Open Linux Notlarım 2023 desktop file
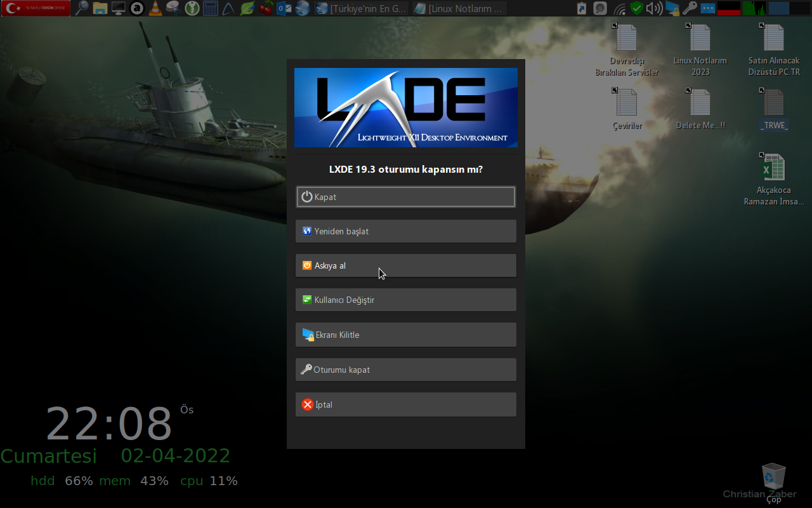Viewport: 812px width, 508px height. [x=700, y=50]
